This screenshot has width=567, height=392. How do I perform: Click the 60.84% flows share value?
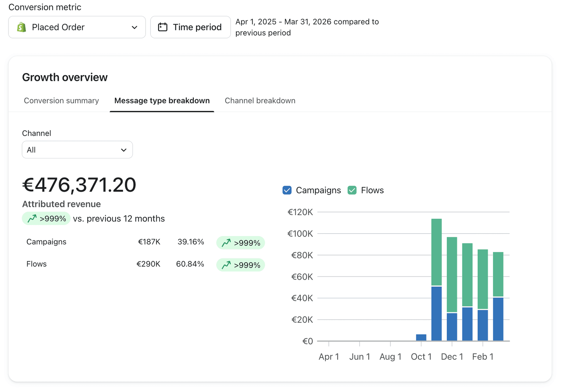pyautogui.click(x=190, y=264)
